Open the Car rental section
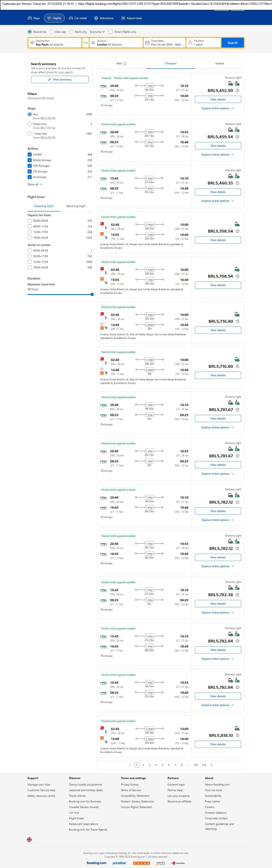The height and width of the screenshot is (868, 272). [x=78, y=18]
